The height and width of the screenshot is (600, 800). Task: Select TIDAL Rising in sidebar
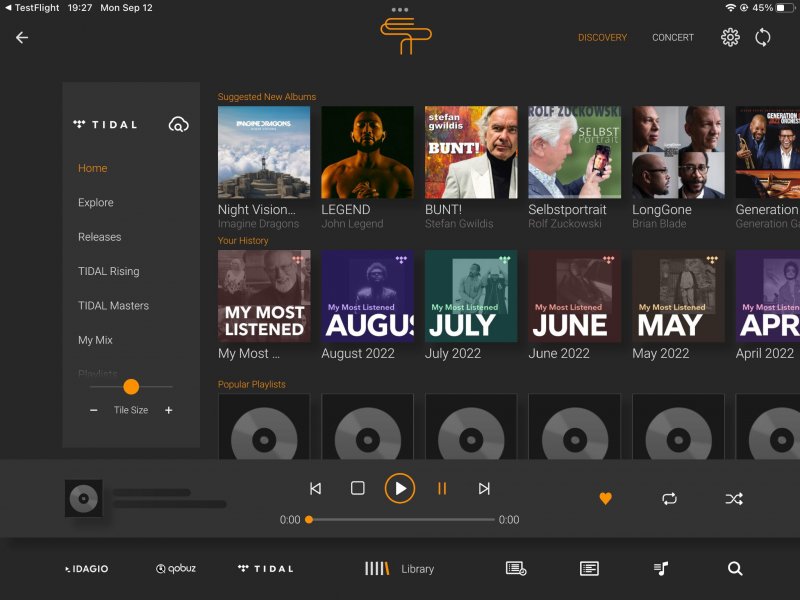pyautogui.click(x=109, y=271)
